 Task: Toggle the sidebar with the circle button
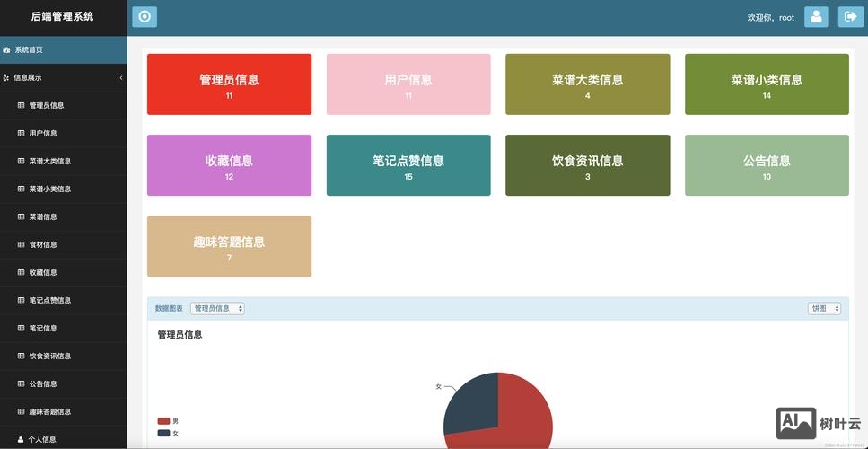(x=145, y=16)
